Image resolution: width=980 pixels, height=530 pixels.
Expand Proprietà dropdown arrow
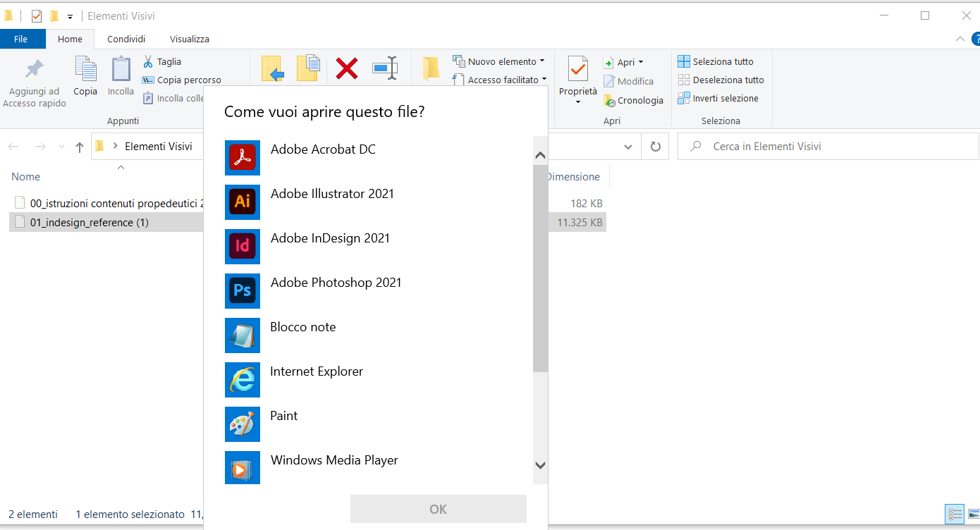pyautogui.click(x=578, y=102)
